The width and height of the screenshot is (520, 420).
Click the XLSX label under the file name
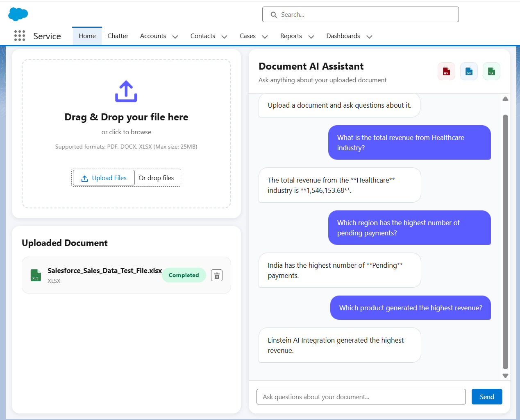tap(54, 281)
